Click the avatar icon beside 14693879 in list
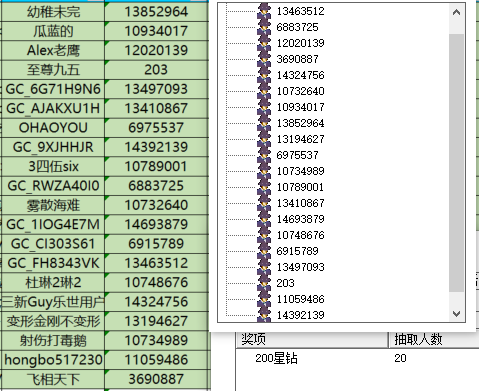 point(264,219)
